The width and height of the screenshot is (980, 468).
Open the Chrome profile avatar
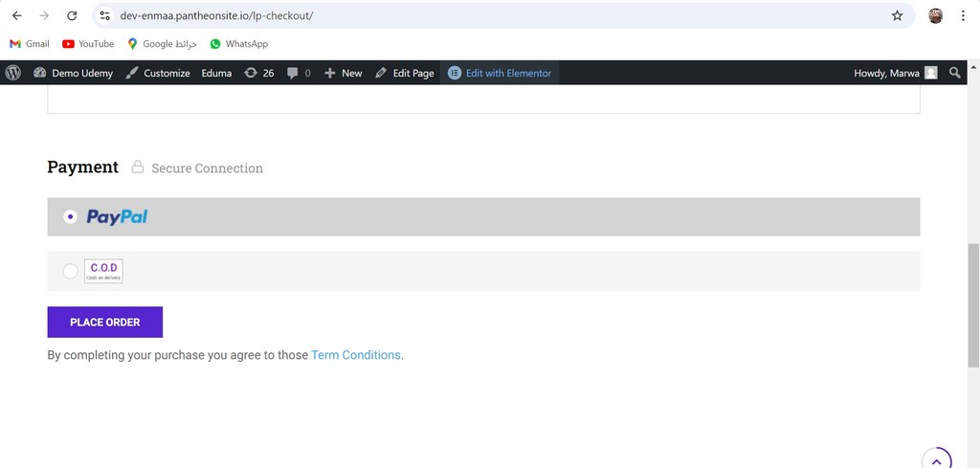(x=935, y=15)
